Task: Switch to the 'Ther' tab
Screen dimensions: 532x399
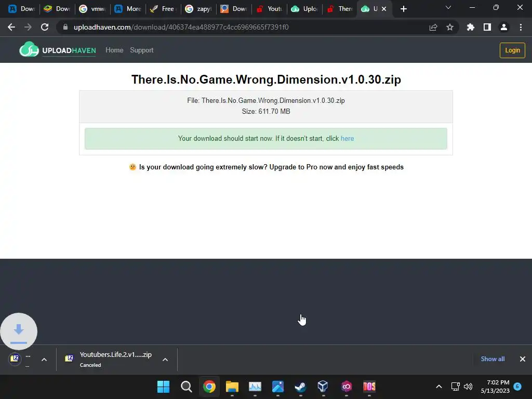Action: click(x=340, y=9)
